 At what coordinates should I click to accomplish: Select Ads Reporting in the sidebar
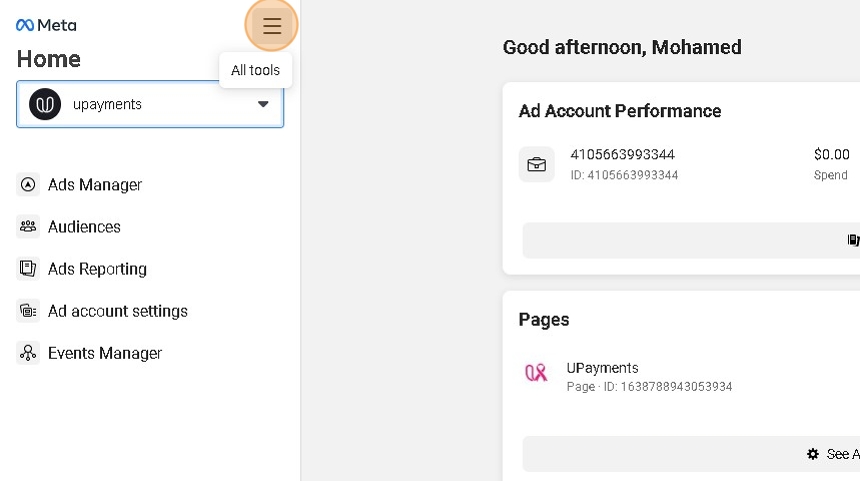point(97,269)
